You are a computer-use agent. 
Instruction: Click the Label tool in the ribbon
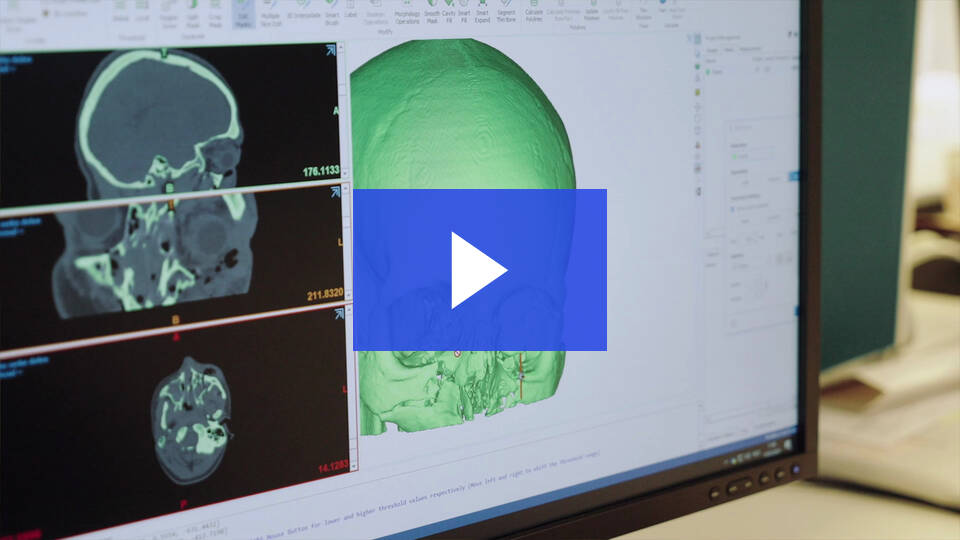click(x=351, y=9)
